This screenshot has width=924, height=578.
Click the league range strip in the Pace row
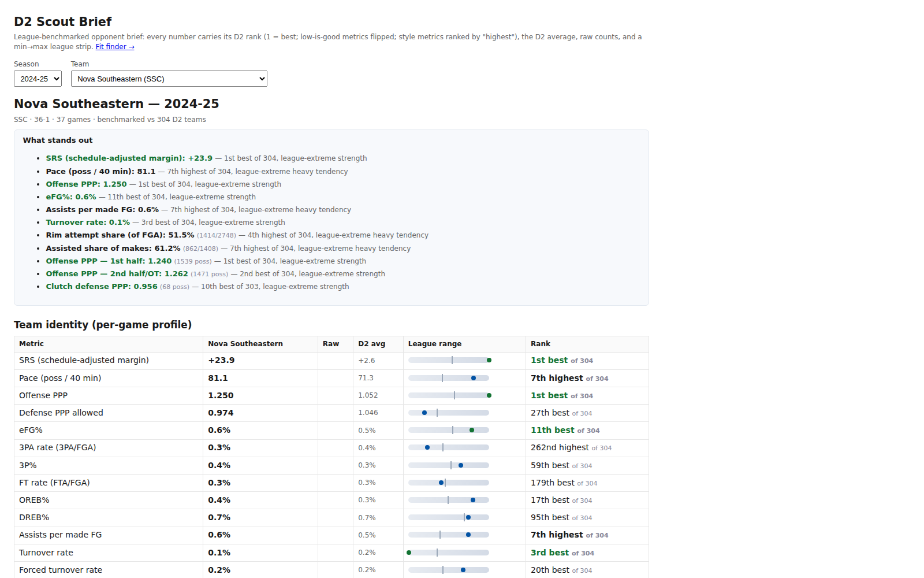(x=449, y=379)
